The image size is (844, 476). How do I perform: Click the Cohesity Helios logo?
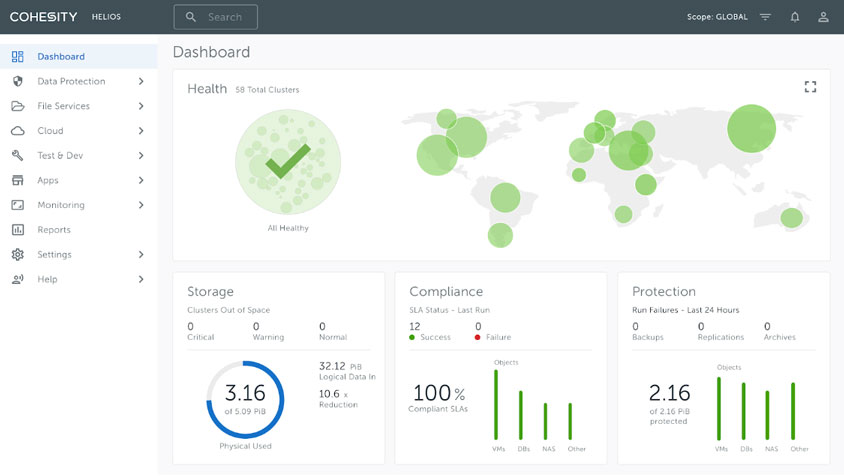(65, 17)
